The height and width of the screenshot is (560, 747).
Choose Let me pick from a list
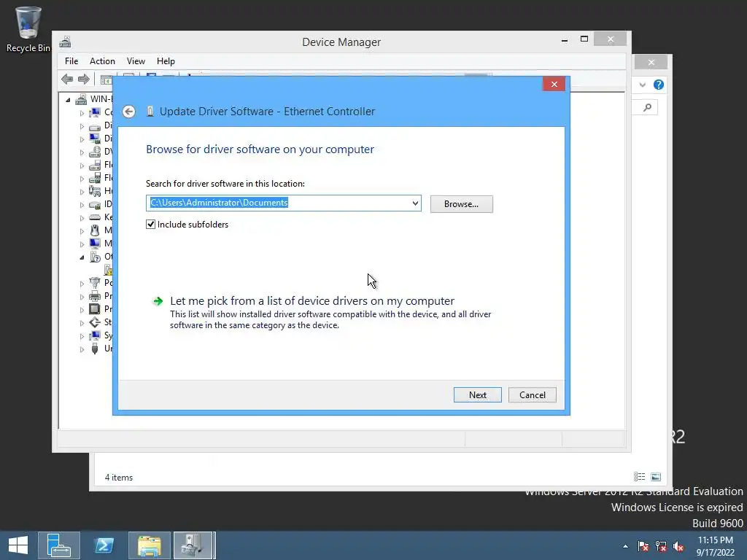[312, 301]
